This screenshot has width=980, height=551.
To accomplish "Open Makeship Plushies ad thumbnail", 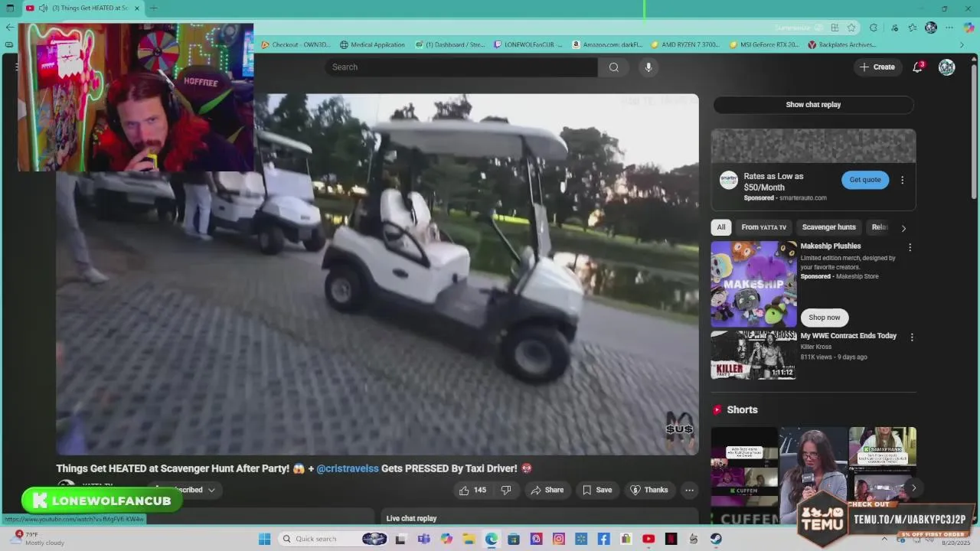I will [x=753, y=284].
